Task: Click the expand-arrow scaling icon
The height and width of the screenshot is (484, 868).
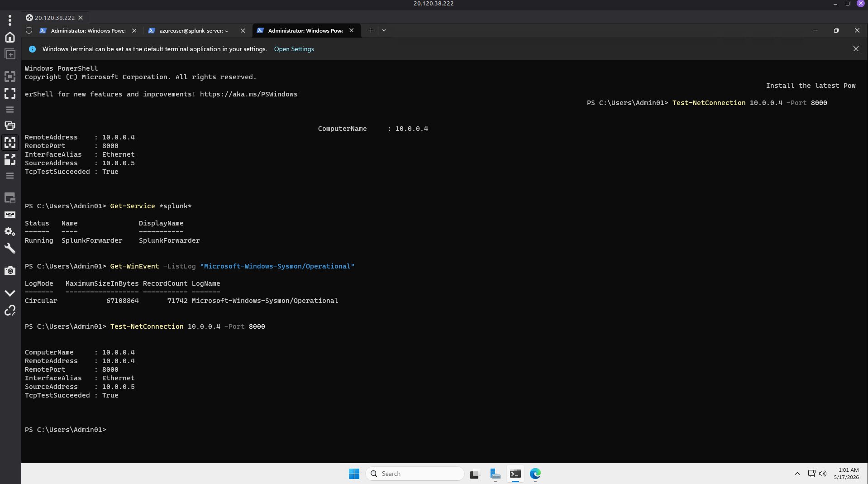Action: 10,159
